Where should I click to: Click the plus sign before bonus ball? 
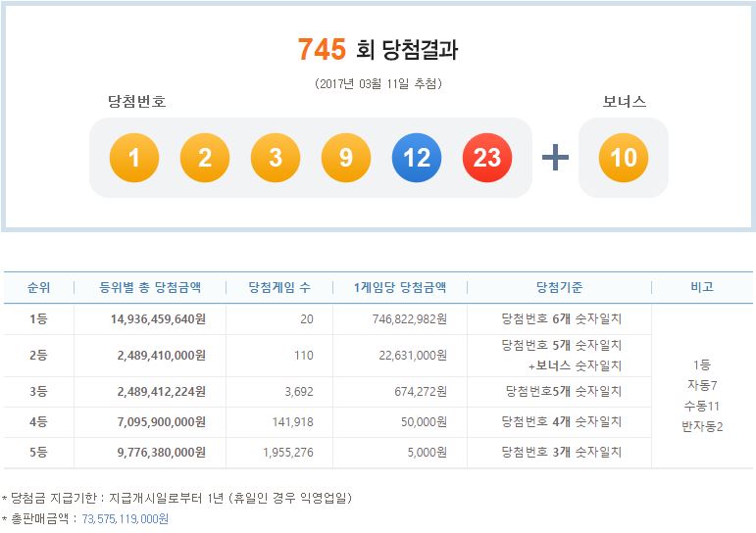coord(555,158)
